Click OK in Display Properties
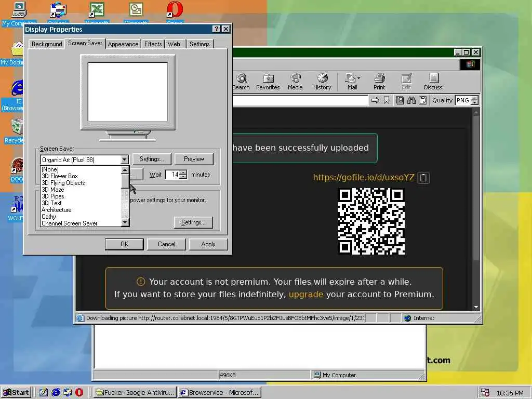Image resolution: width=532 pixels, height=399 pixels. click(124, 244)
